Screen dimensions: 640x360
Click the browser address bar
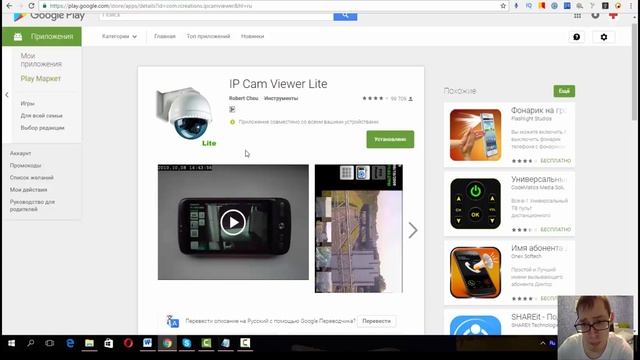[x=269, y=6]
